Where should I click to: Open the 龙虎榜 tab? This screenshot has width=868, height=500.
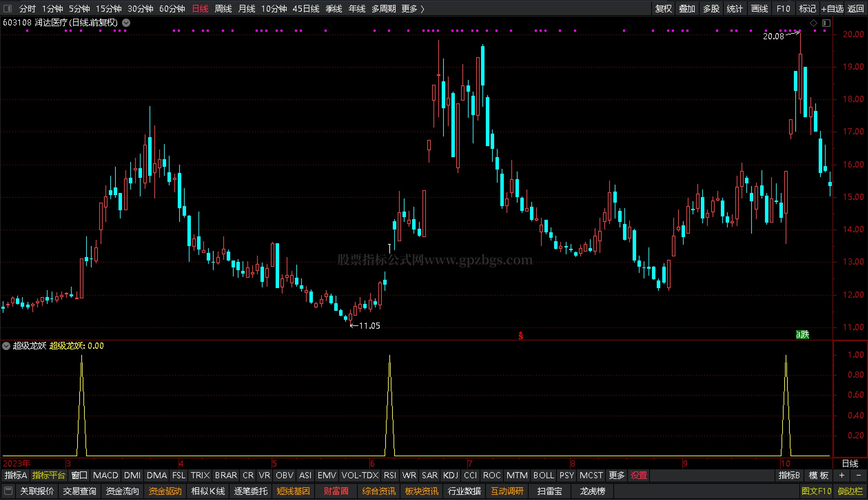coord(593,491)
